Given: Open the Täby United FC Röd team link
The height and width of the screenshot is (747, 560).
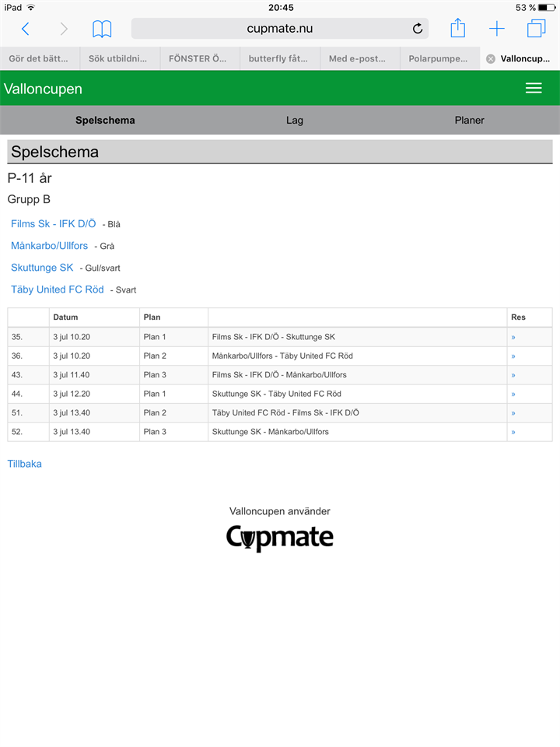Looking at the screenshot, I should point(58,289).
